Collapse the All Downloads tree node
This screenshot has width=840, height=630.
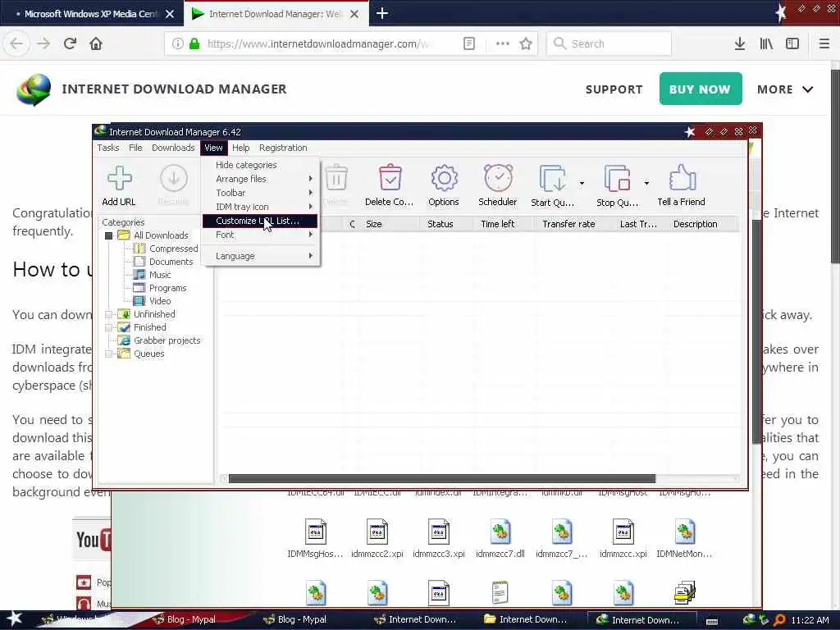click(109, 235)
